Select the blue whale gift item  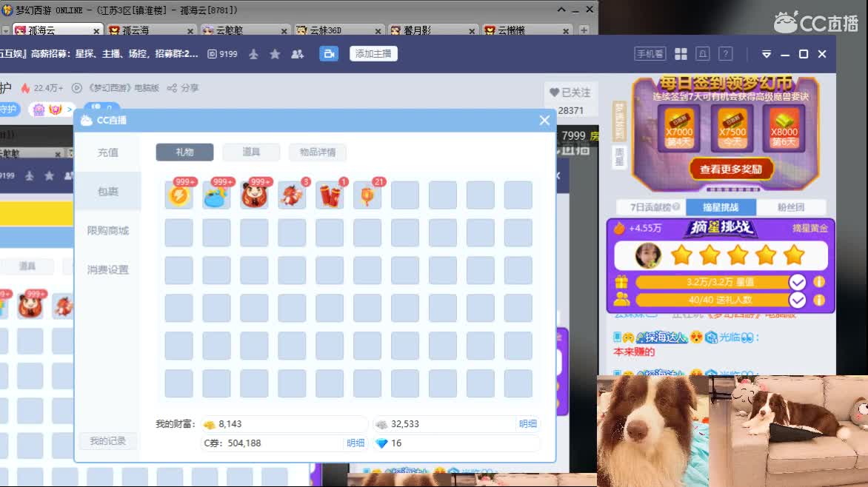click(216, 195)
